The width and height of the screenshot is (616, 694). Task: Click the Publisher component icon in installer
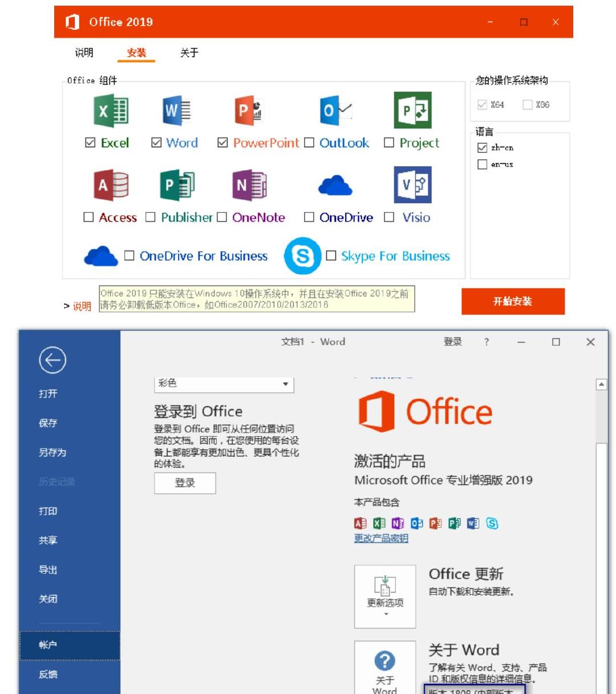[x=177, y=185]
